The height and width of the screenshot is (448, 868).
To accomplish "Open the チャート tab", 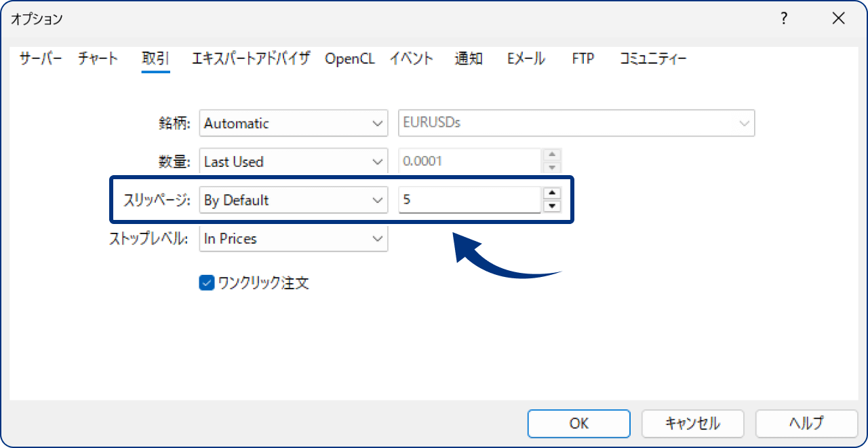I will click(x=97, y=58).
